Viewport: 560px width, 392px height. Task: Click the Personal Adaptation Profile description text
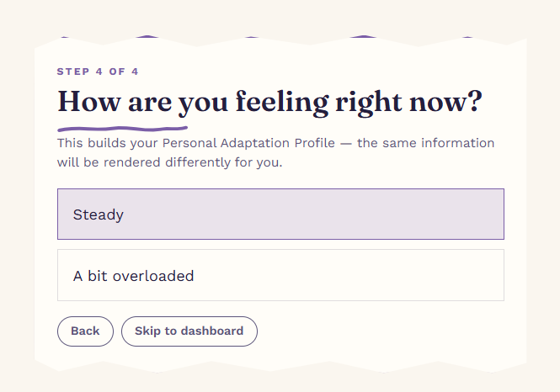point(275,152)
